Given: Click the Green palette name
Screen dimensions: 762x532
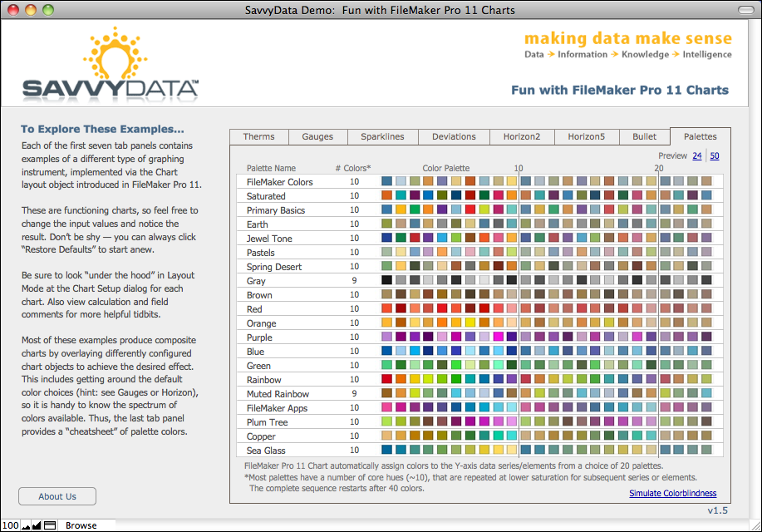Looking at the screenshot, I should coord(258,365).
